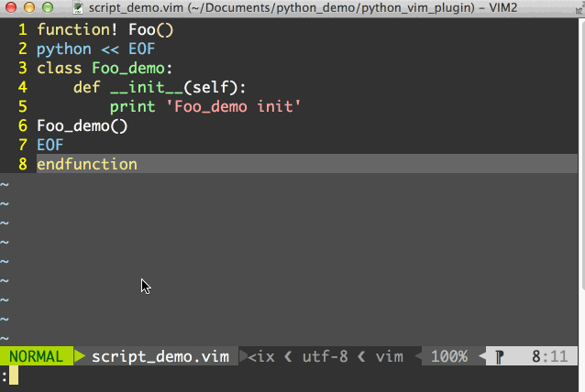Click on 'class Foo_demo:' definition
Image resolution: width=585 pixels, height=392 pixels.
click(x=105, y=68)
